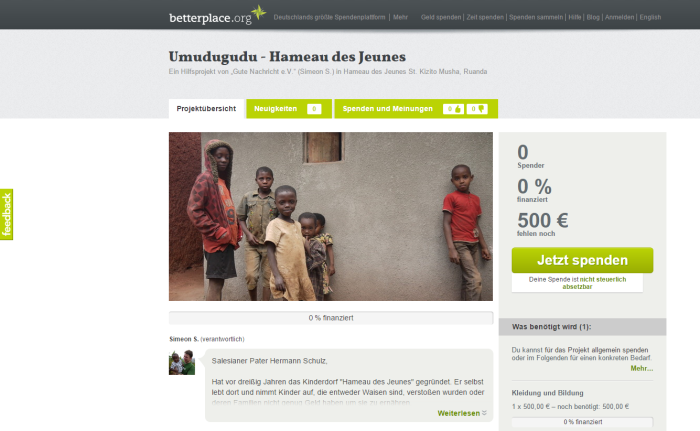Switch language to English

pyautogui.click(x=650, y=17)
